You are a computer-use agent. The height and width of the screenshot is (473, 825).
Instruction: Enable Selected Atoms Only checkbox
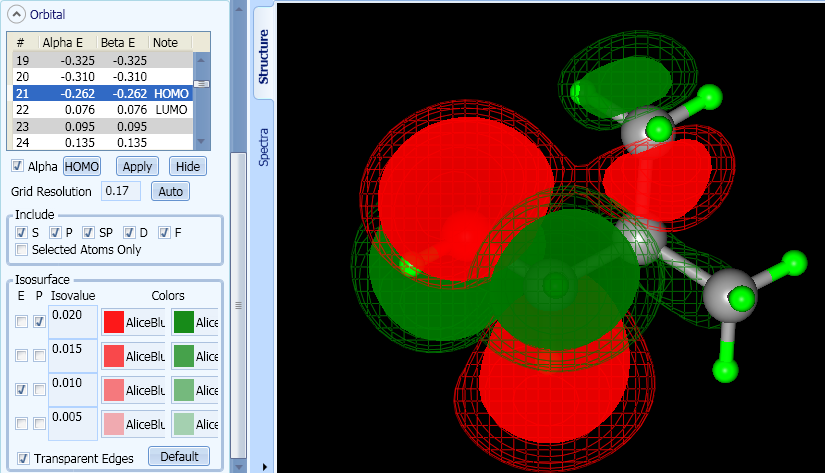(22, 249)
